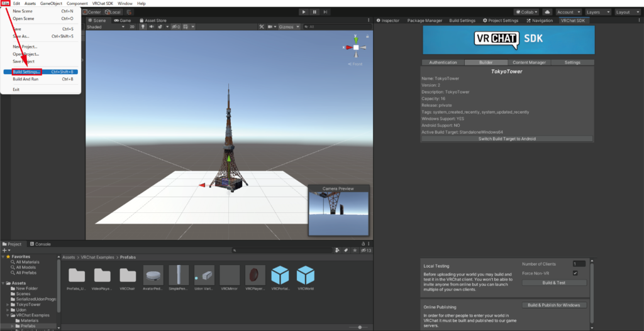Open the SDK Settings section button

pyautogui.click(x=572, y=62)
